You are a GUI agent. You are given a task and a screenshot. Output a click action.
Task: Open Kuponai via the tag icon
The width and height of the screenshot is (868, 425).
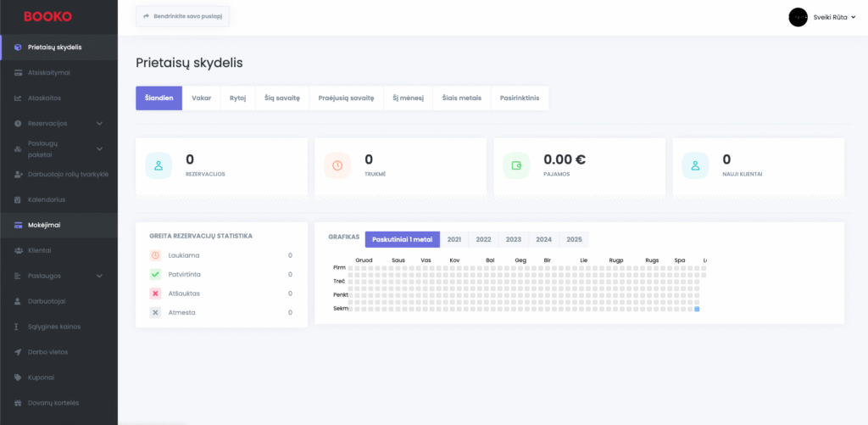tap(19, 377)
